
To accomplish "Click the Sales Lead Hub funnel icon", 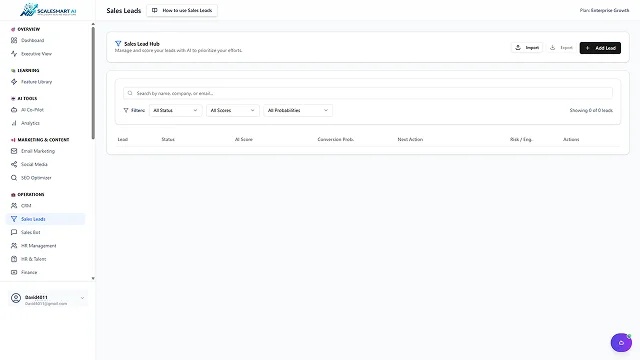I will 118,44.
